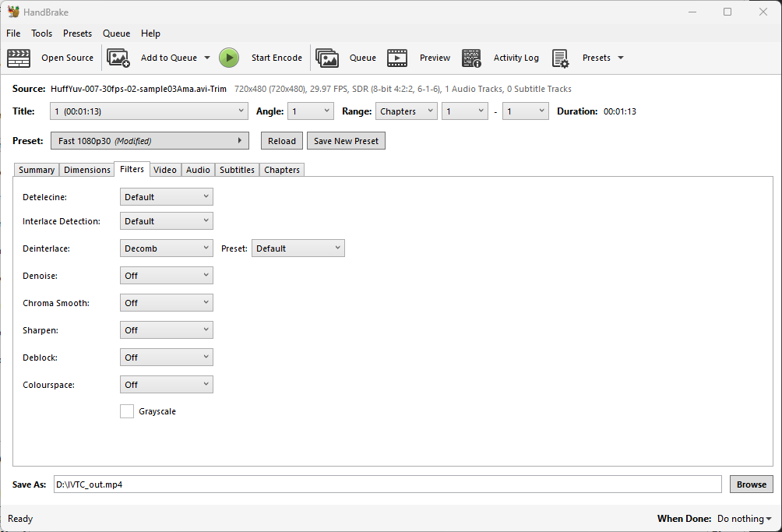782x532 pixels.
Task: Toggle the Grayscale checkbox
Action: click(x=127, y=411)
